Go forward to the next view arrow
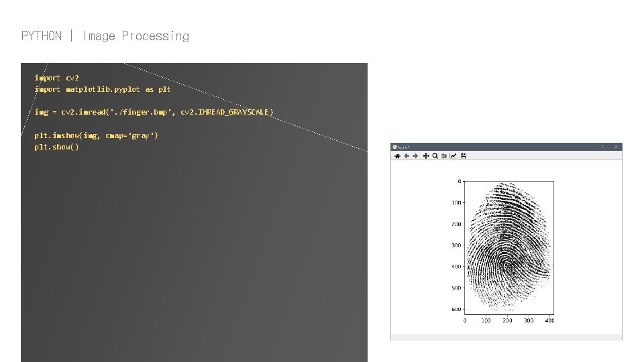Image resolution: width=644 pixels, height=362 pixels. pyautogui.click(x=415, y=156)
